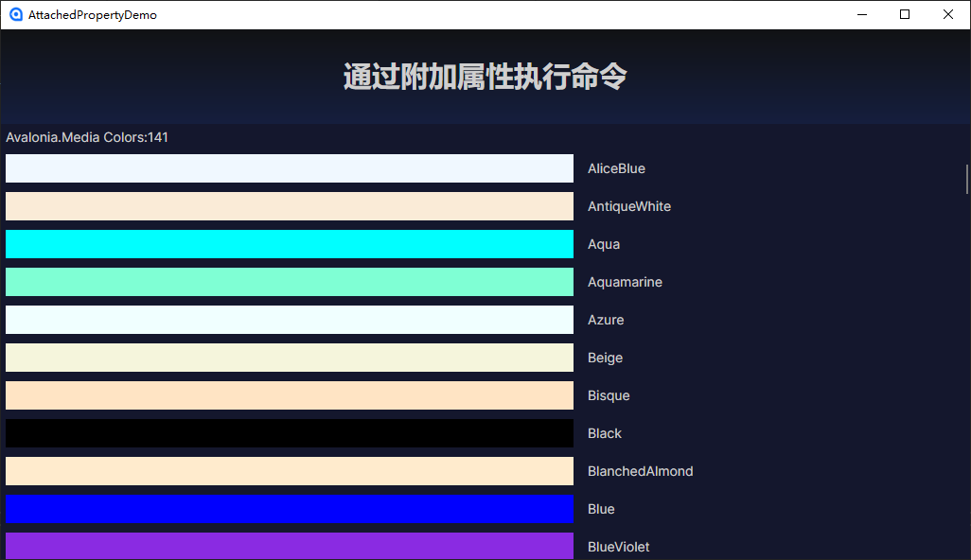Select the Beige color bar
This screenshot has width=971, height=560.
pyautogui.click(x=289, y=357)
